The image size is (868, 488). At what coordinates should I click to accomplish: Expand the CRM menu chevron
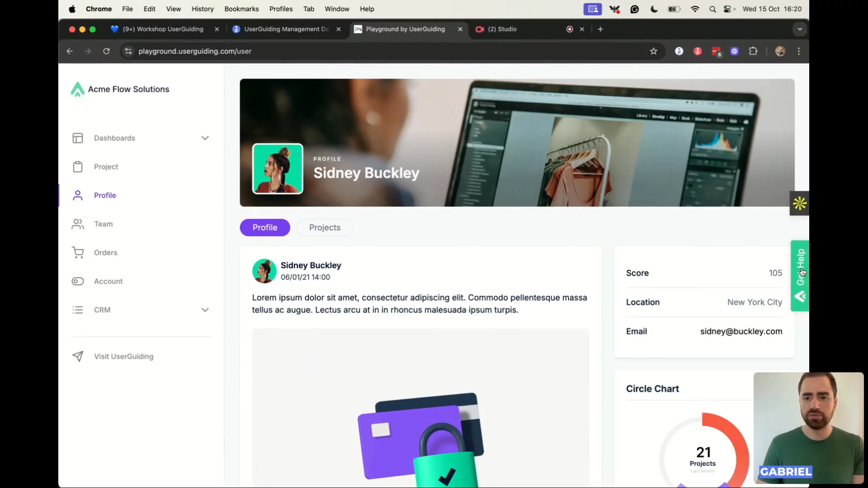pyautogui.click(x=205, y=310)
